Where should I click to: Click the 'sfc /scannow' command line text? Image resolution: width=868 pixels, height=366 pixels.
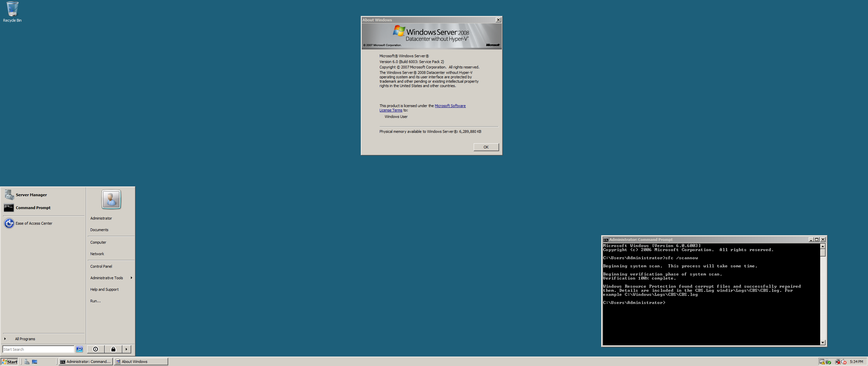point(682,258)
